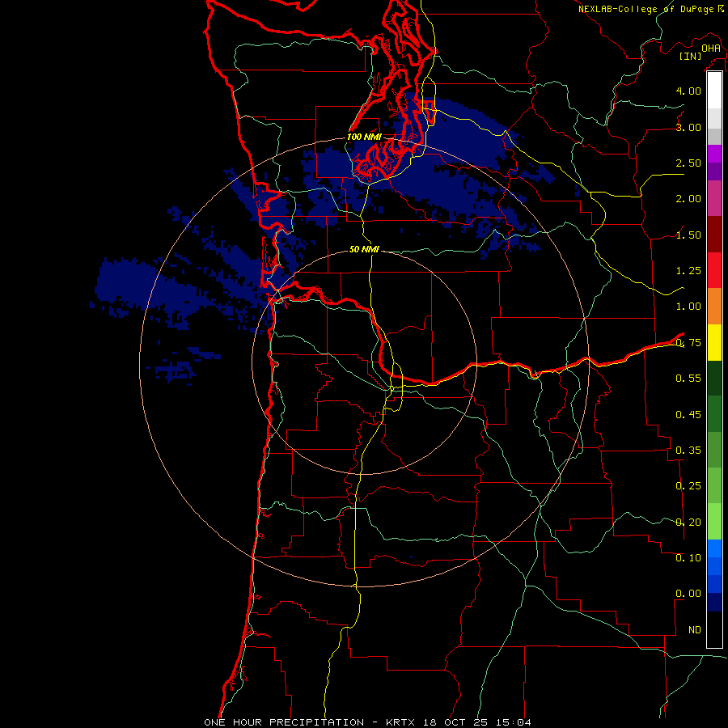Image resolution: width=728 pixels, height=728 pixels.
Task: Click the ONE HOUR PRECIPITATION title text
Action: pyautogui.click(x=284, y=722)
